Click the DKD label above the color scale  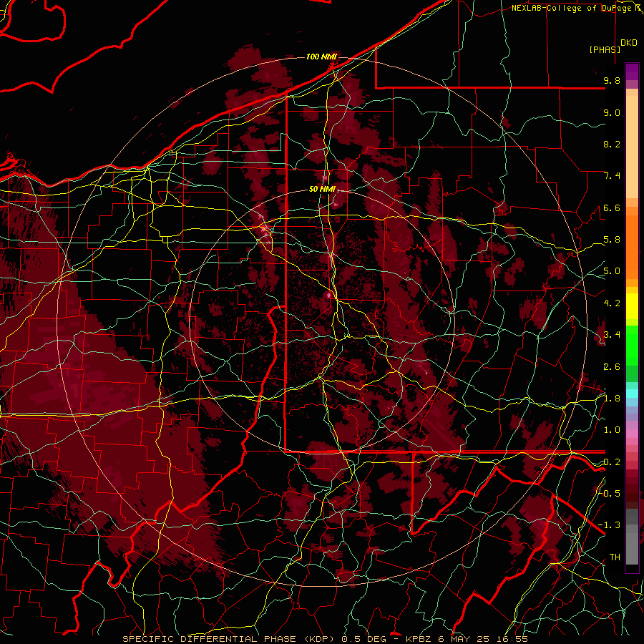(629, 43)
